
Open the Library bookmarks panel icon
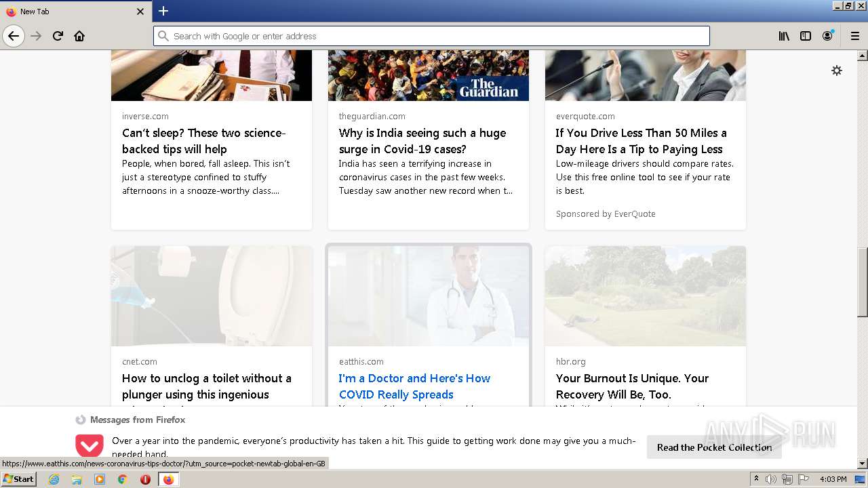pyautogui.click(x=784, y=36)
